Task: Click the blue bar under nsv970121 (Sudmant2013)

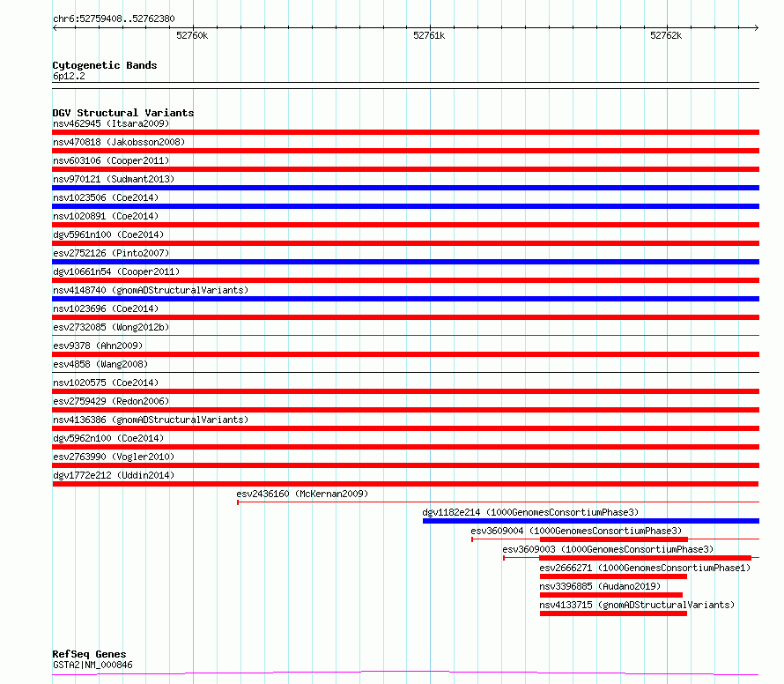Action: tap(405, 188)
